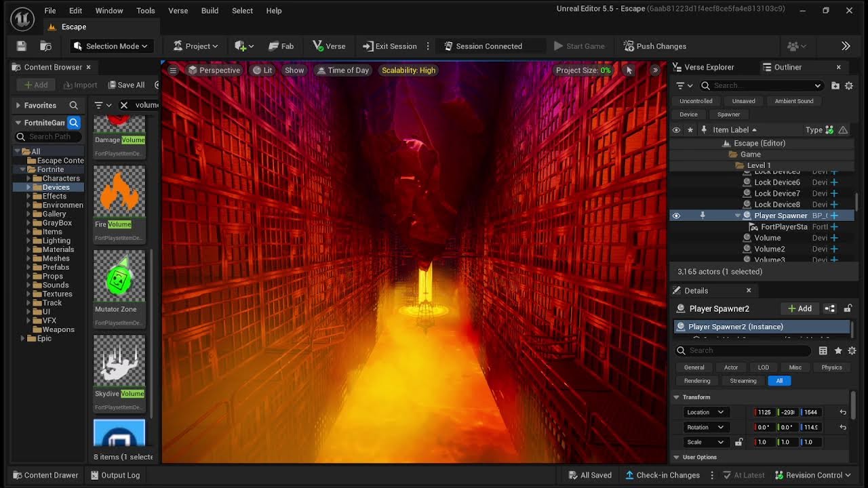Open the Project dropdown menu
The height and width of the screenshot is (488, 868).
(x=195, y=46)
